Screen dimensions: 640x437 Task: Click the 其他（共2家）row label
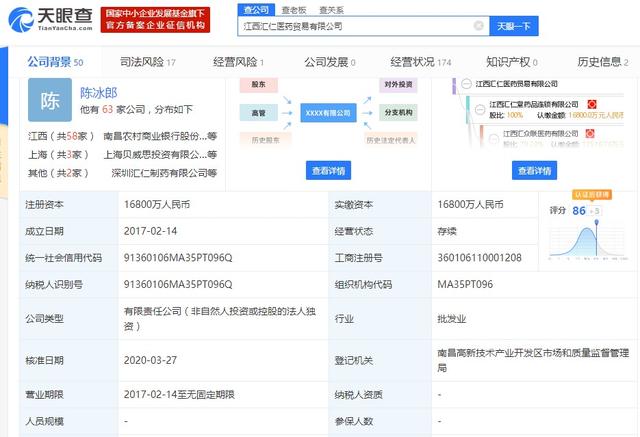tap(58, 173)
